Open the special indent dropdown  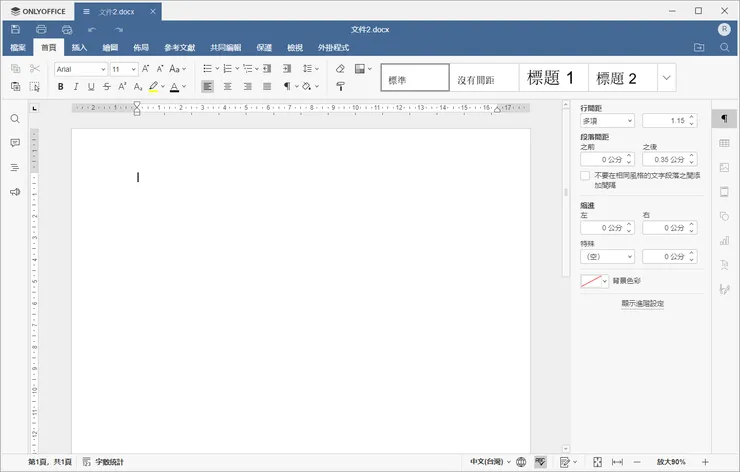point(607,256)
